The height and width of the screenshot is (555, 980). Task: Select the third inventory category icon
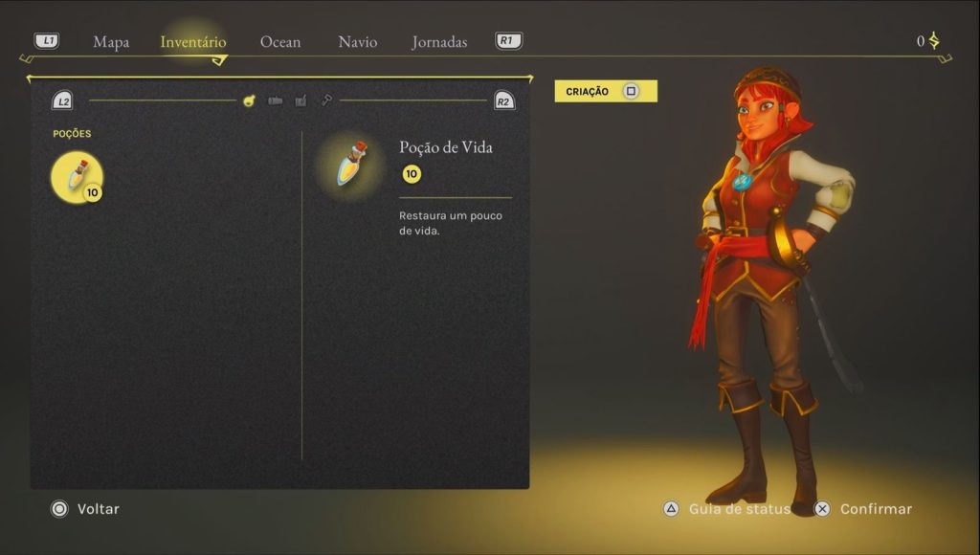301,100
